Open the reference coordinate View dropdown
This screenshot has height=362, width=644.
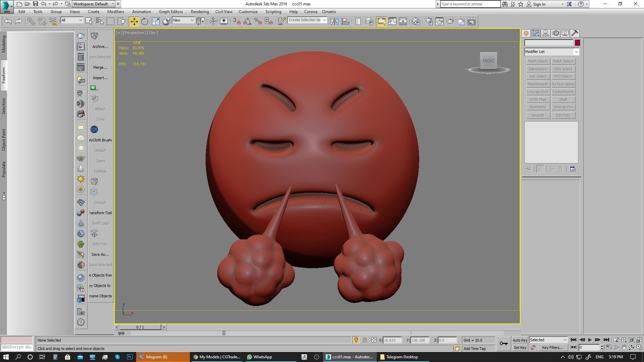(183, 20)
